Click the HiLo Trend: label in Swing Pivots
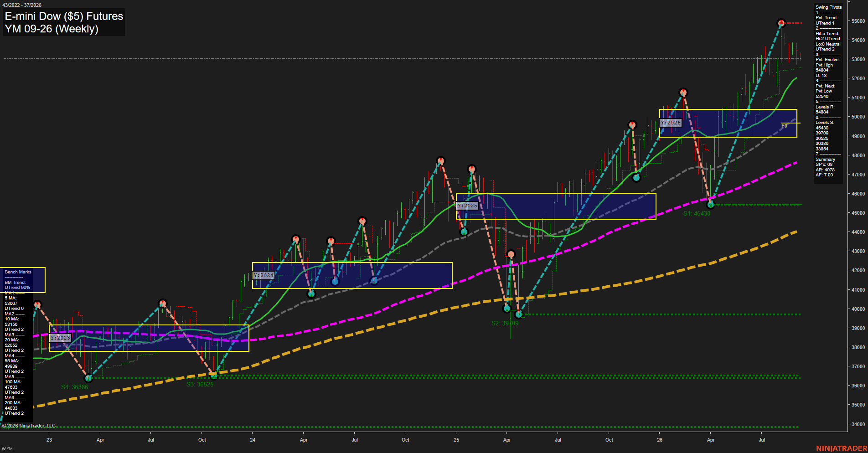The image size is (868, 453). coord(827,34)
